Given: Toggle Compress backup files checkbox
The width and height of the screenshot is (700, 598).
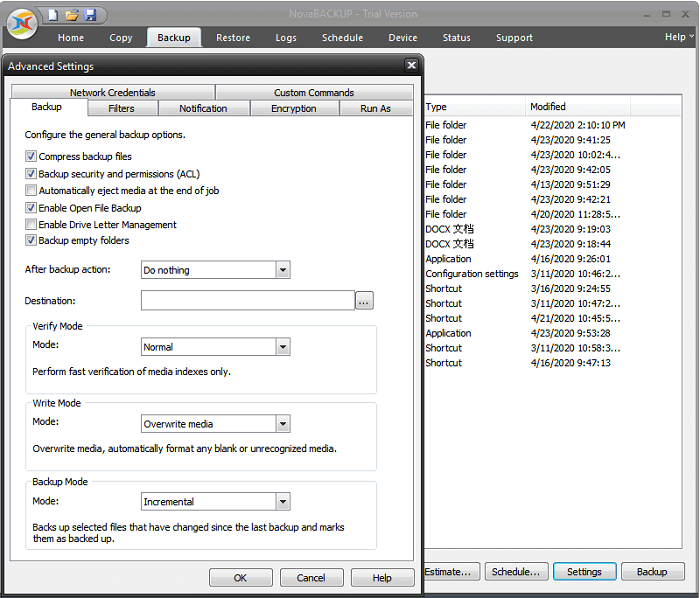Looking at the screenshot, I should pos(31,157).
